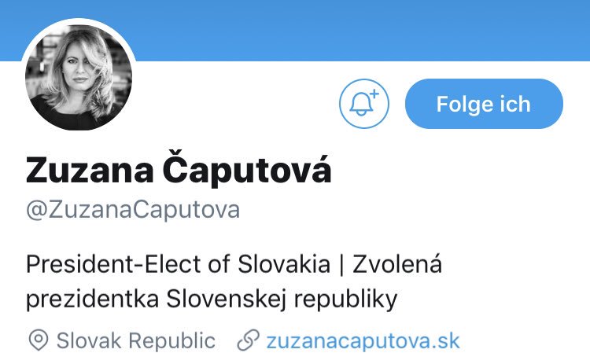Click the word prezidentka in the bio
Screen dimensions: 590x364
pyautogui.click(x=93, y=300)
